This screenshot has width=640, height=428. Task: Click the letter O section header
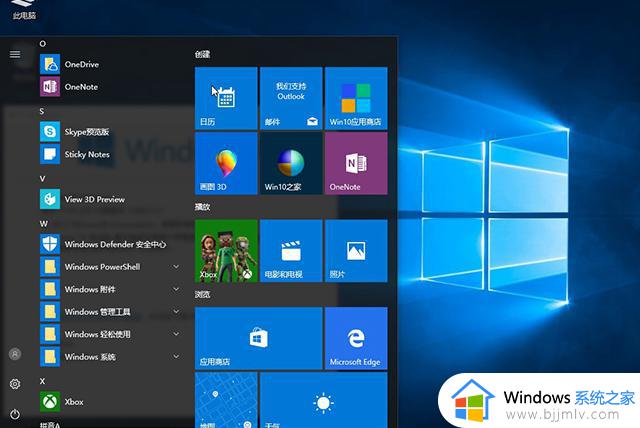coord(42,44)
